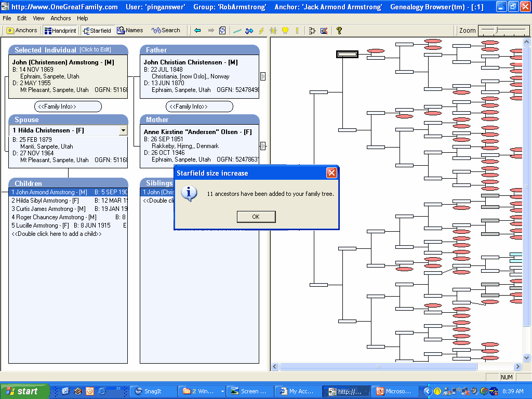The height and width of the screenshot is (399, 532).
Task: Click the yellow light bulb icon
Action: coord(285,31)
